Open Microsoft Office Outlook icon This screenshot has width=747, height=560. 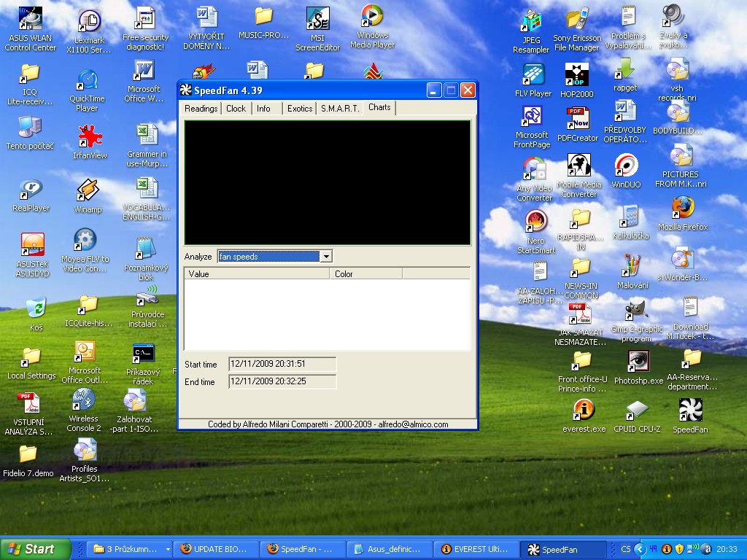pyautogui.click(x=85, y=362)
